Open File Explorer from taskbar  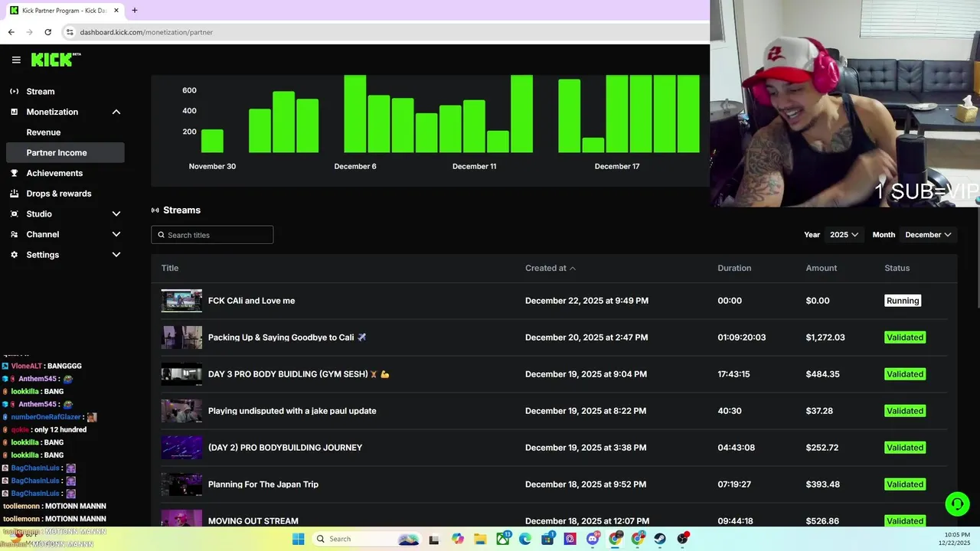480,539
